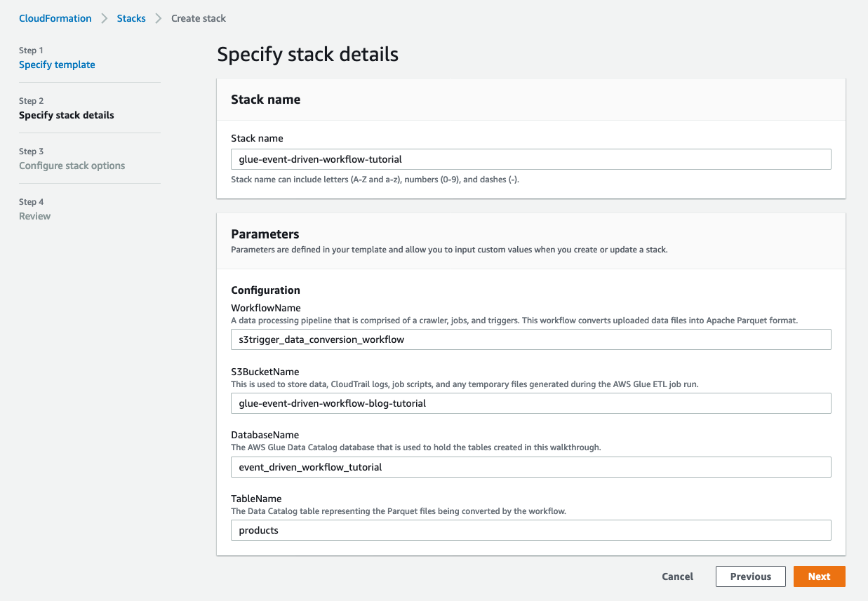Screen dimensions: 868x601
Task: Click the 'Step 1' label
Action: pos(31,50)
